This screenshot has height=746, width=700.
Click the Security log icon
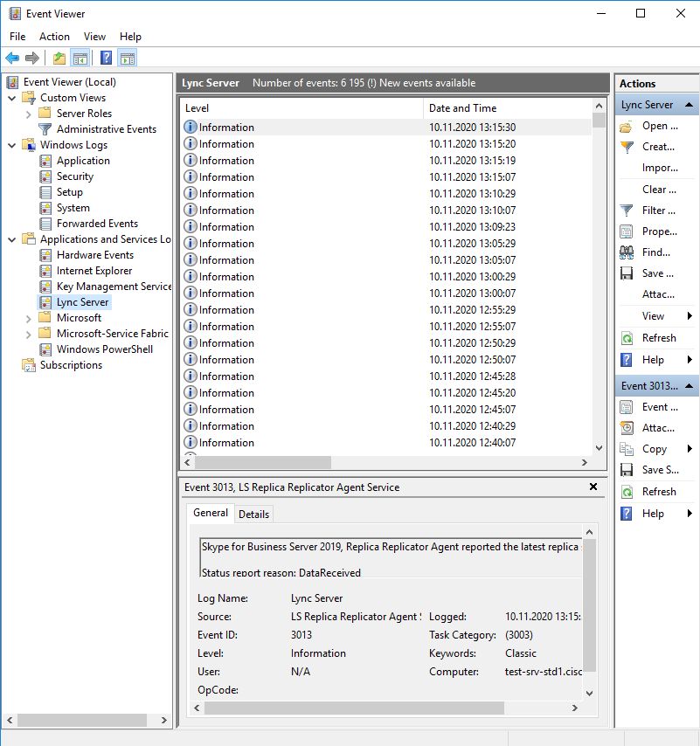click(45, 176)
